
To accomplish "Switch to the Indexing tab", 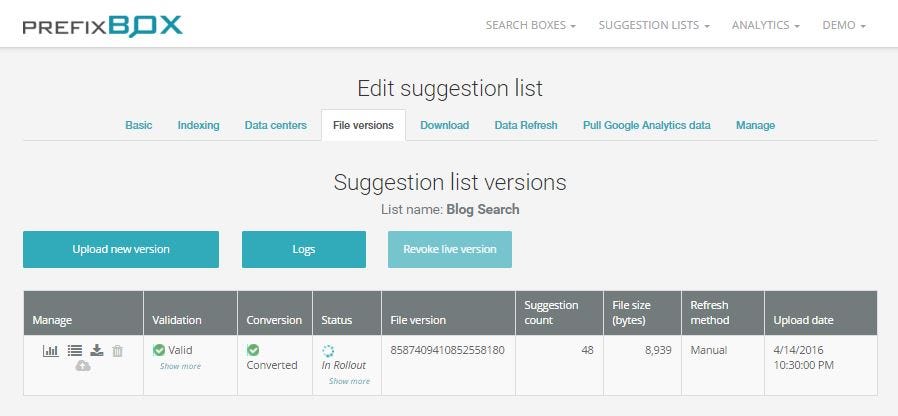I will point(198,125).
